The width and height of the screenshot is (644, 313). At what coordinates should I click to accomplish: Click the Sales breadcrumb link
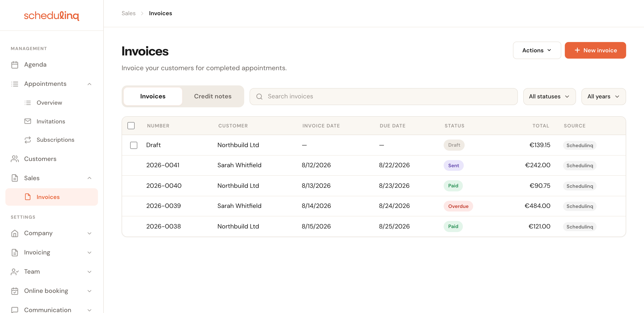point(129,13)
